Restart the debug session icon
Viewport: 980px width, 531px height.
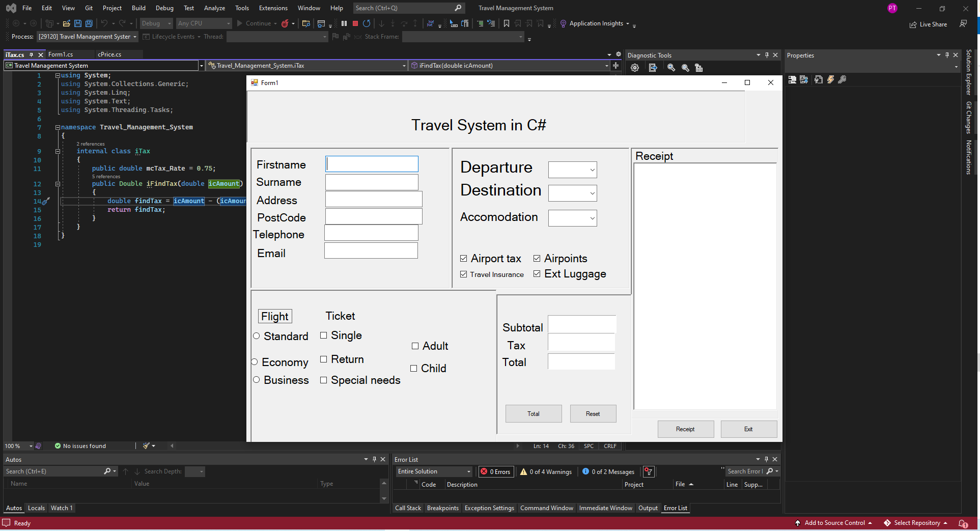[x=367, y=23]
